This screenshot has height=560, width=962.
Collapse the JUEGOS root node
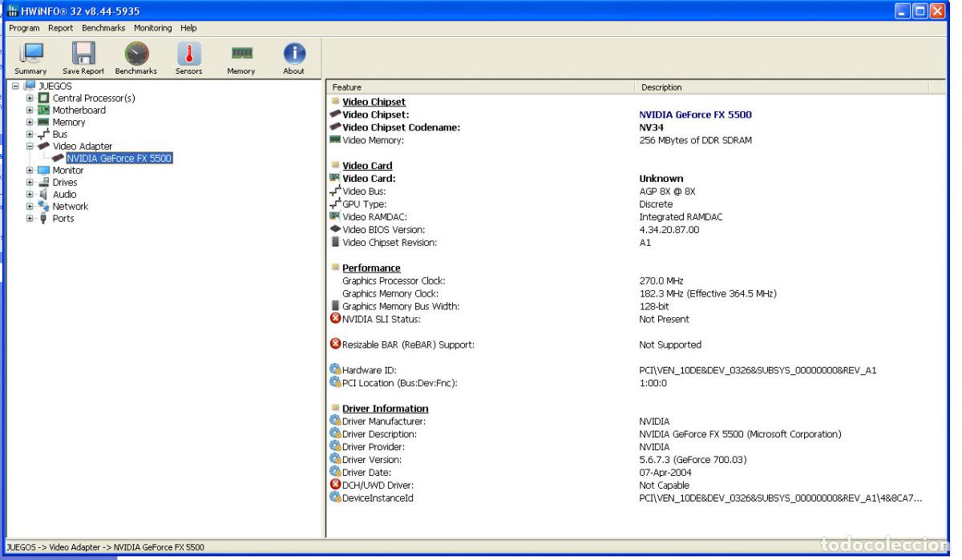pos(15,86)
